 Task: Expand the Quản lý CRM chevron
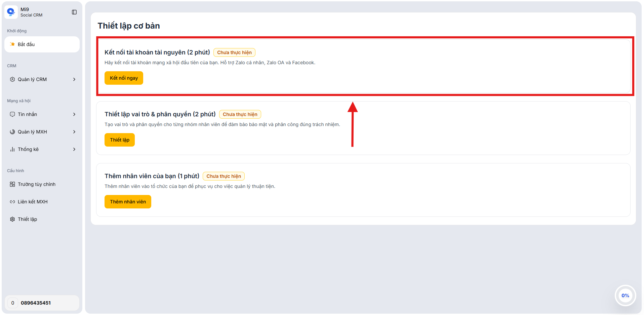pyautogui.click(x=74, y=79)
